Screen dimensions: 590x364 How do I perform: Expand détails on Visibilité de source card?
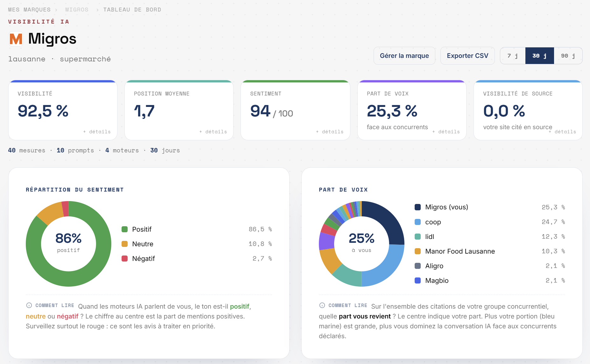(562, 132)
